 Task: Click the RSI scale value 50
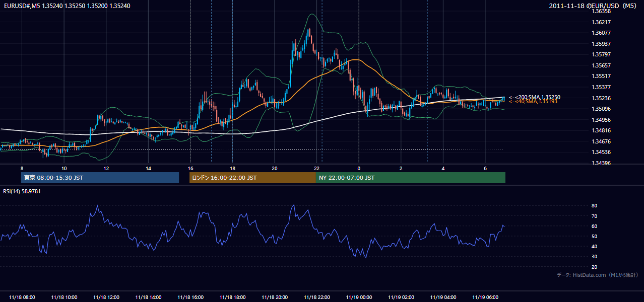(595, 236)
